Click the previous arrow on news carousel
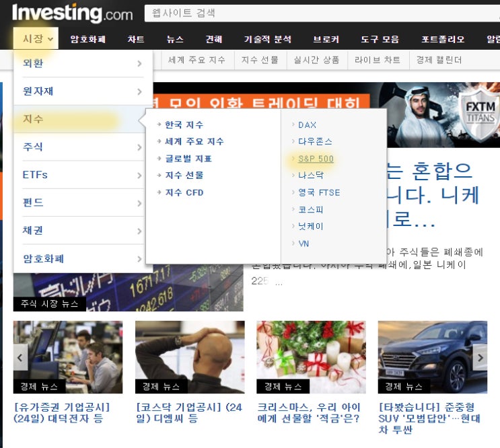500x448 pixels. click(20, 357)
